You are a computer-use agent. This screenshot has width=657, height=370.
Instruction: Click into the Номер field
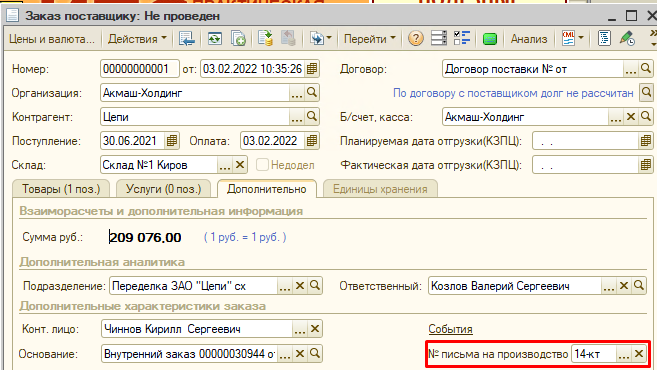(140, 69)
